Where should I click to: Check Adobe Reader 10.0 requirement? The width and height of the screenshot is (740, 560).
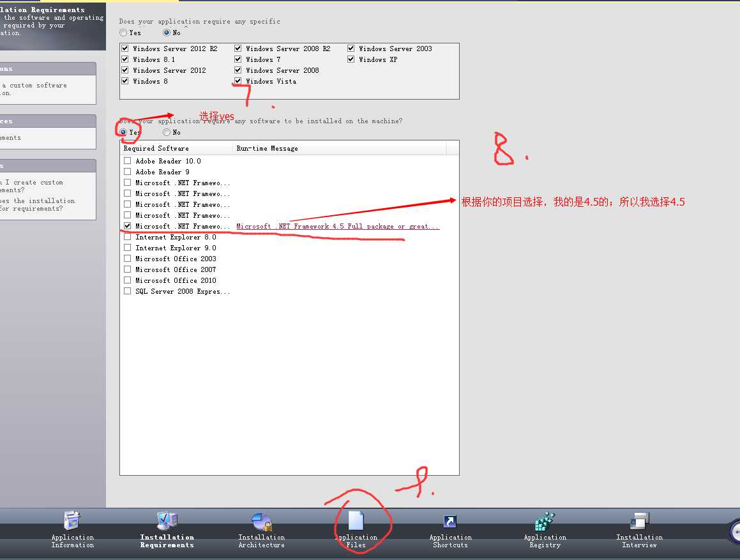point(128,160)
